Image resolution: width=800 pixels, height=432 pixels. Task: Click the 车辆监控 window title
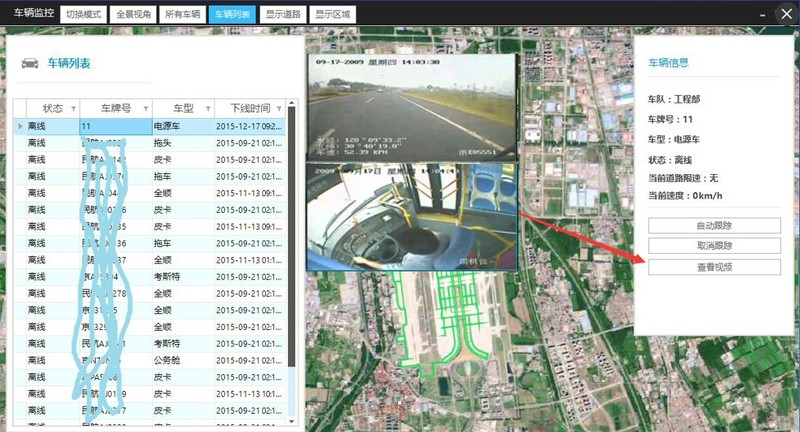click(x=34, y=13)
